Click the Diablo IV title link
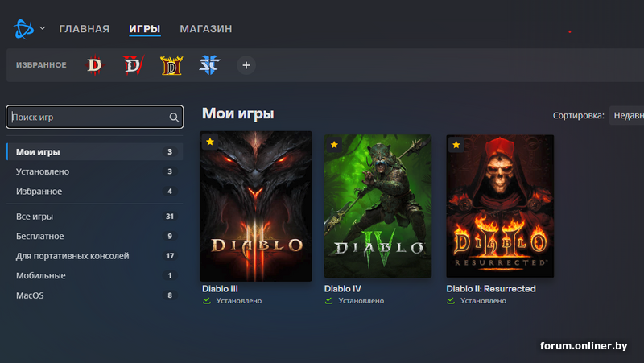Viewport: 644px width, 363px height. [343, 289]
